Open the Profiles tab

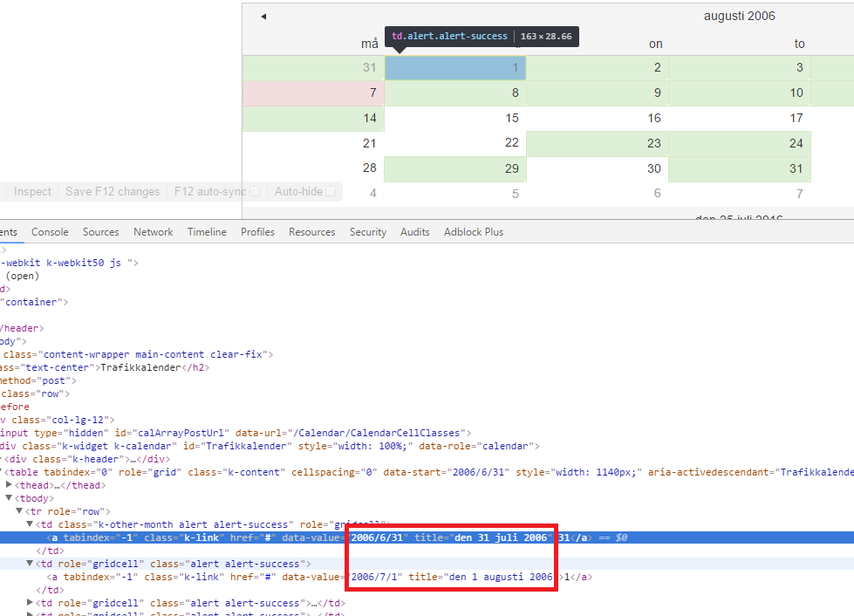(257, 232)
